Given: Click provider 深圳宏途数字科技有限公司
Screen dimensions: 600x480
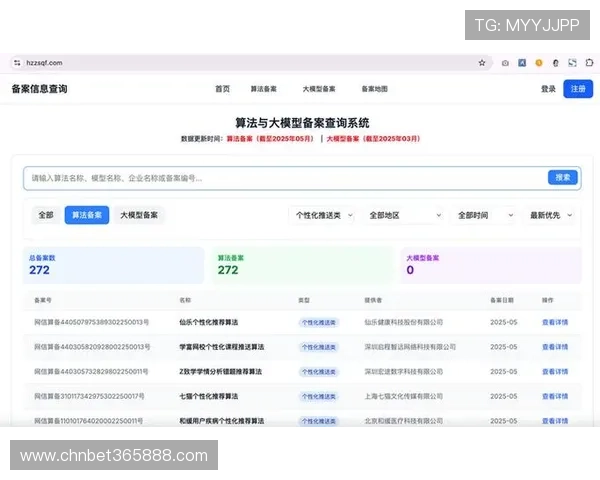Looking at the screenshot, I should coord(404,372).
